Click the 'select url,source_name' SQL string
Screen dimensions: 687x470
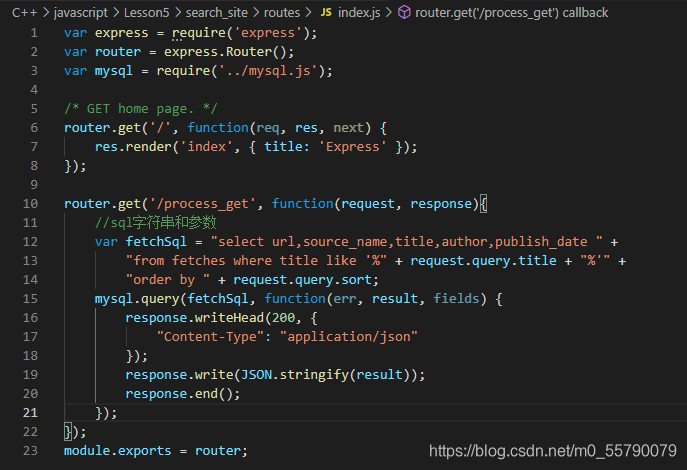[406, 242]
